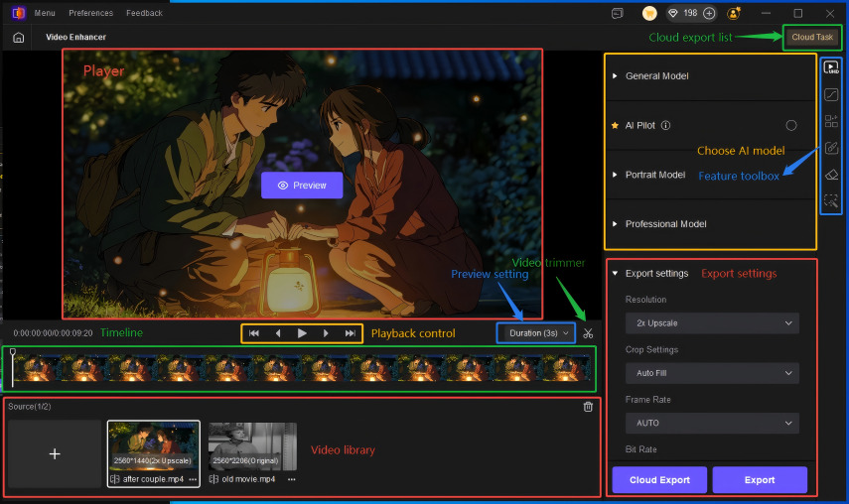Open the Duration (3s) preview dropdown
Screen dimensions: 849x504
click(x=538, y=333)
